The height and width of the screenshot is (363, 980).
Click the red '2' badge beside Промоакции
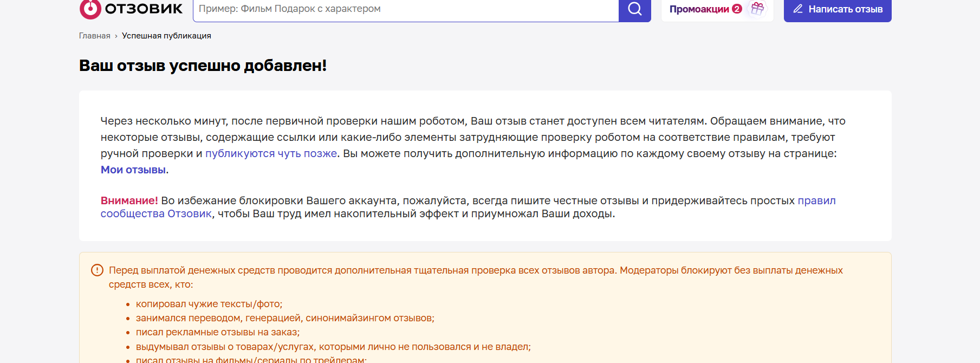pos(737,9)
